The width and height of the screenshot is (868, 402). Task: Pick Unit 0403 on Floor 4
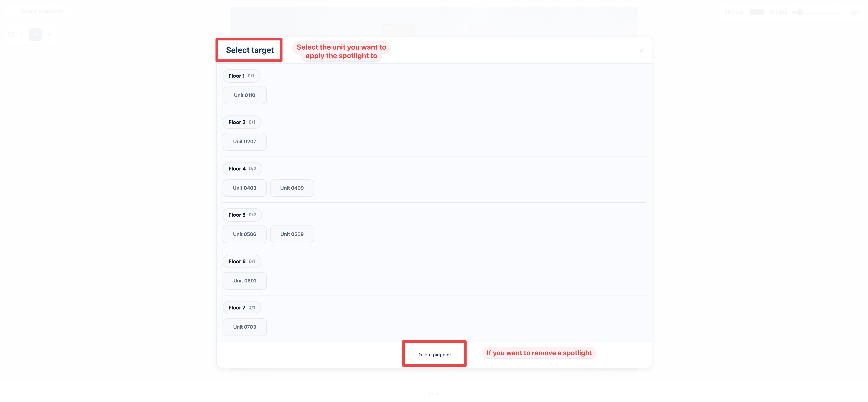244,188
